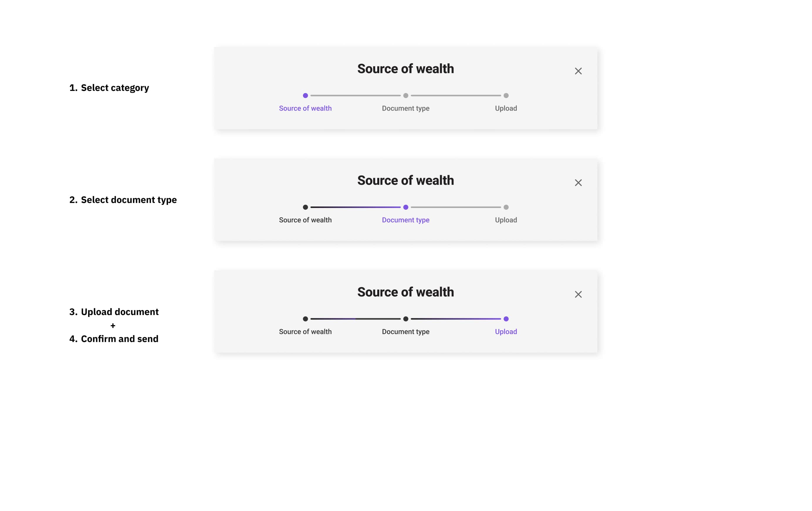Image resolution: width=812 pixels, height=511 pixels.
Task: Click black Source of wealth dot in third dialog
Action: (x=305, y=319)
